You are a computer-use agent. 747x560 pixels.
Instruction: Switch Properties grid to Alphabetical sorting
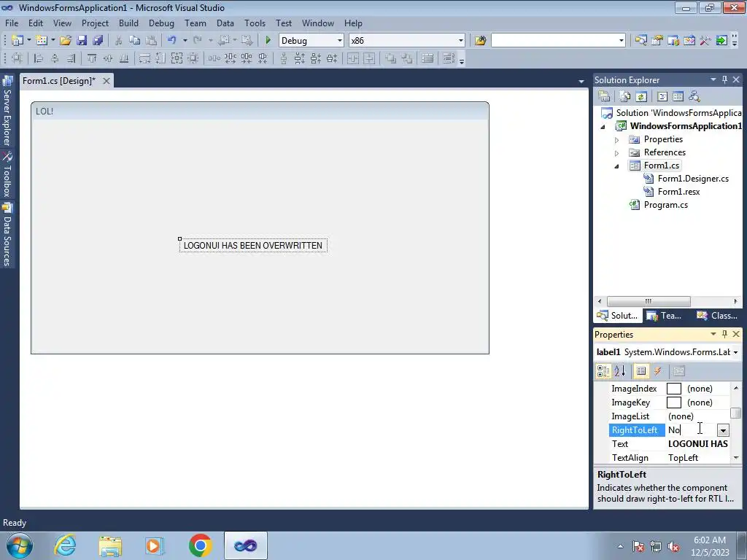pos(620,371)
